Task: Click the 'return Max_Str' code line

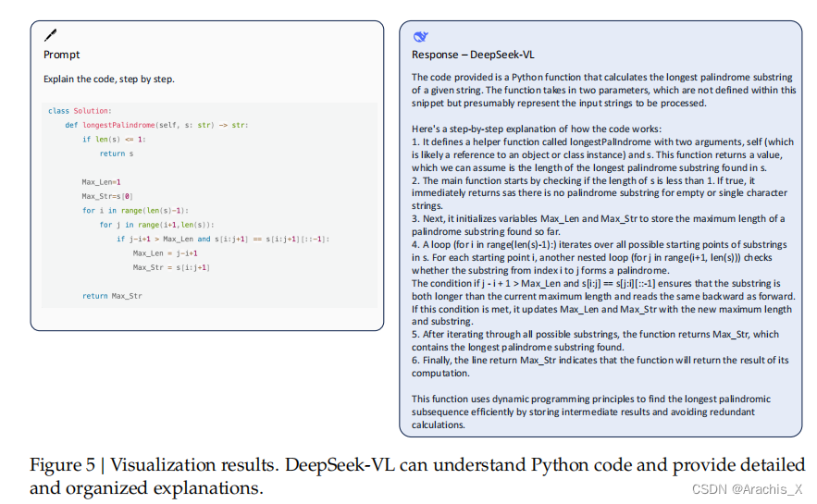Action: click(x=112, y=296)
